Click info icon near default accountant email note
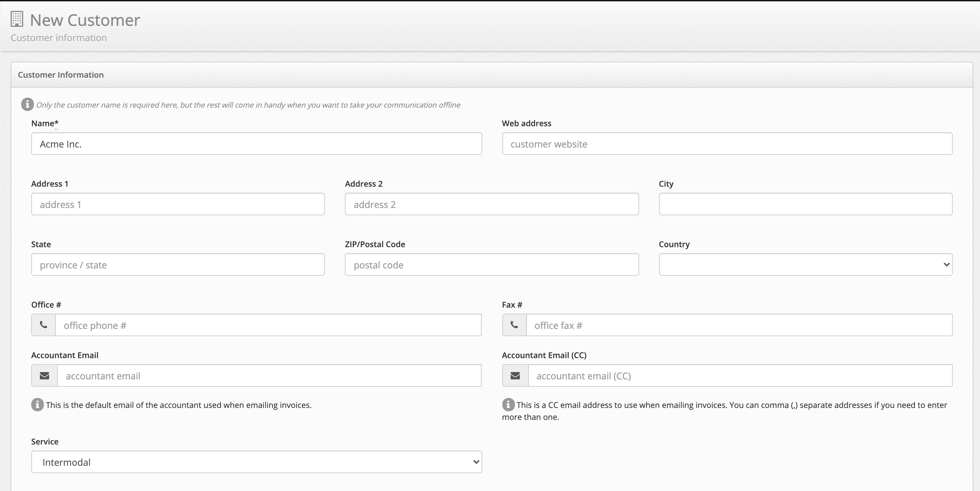This screenshot has height=491, width=980. (x=37, y=405)
